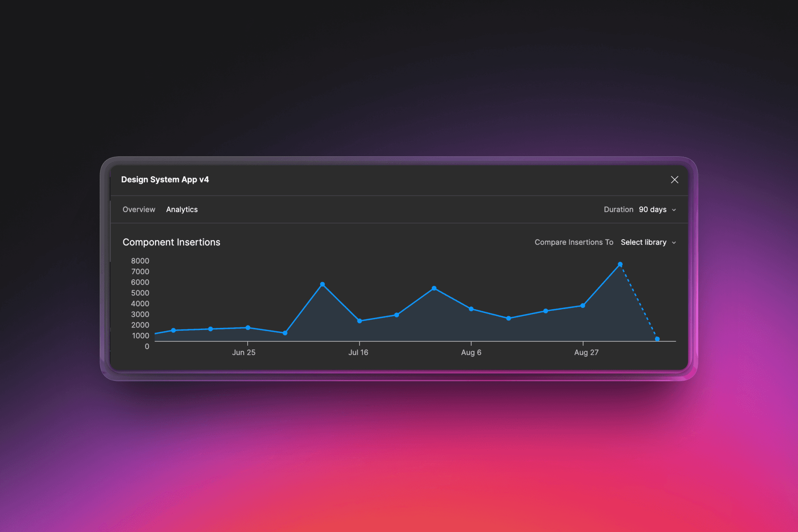Click the Jul 16 axis label

358,352
